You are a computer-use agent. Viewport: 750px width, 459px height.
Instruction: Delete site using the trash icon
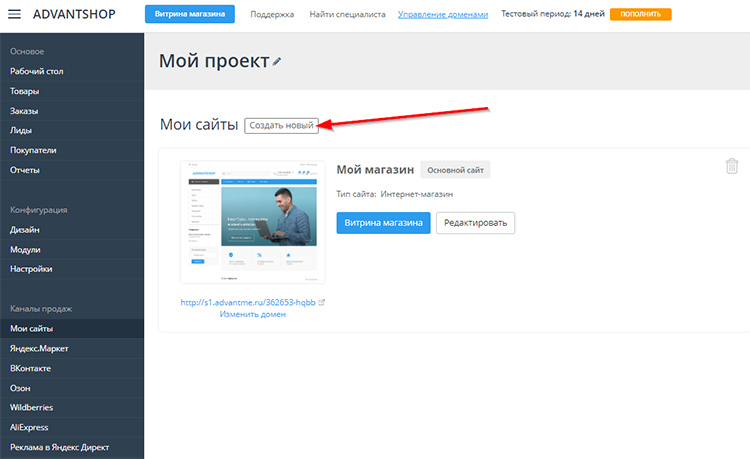[732, 166]
